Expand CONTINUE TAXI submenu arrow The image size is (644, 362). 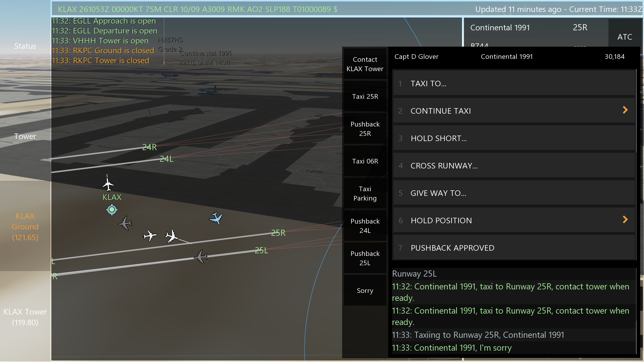pyautogui.click(x=625, y=110)
